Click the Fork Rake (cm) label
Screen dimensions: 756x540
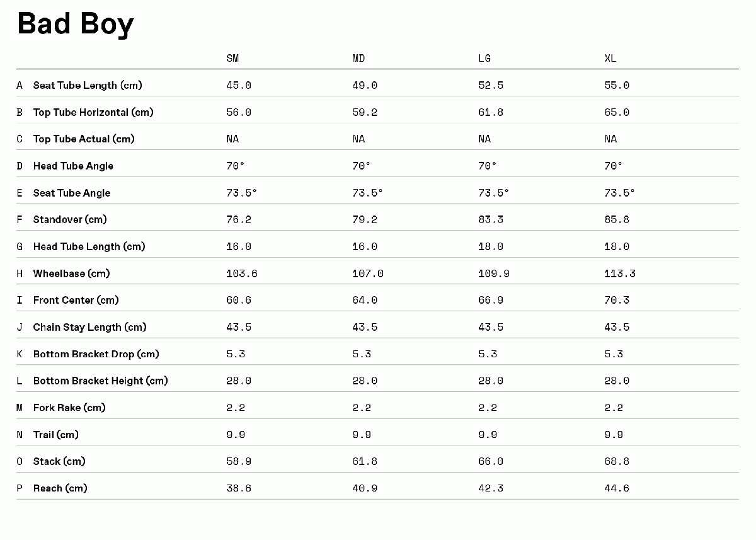[69, 408]
